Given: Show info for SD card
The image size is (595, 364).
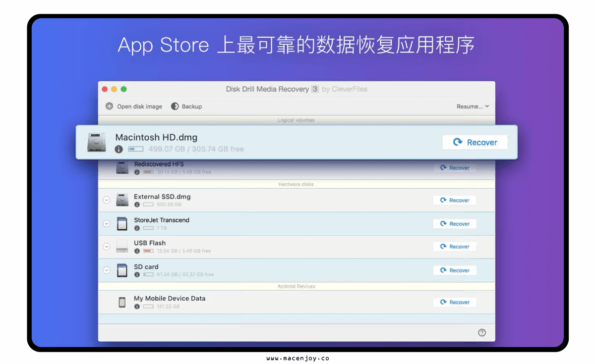Looking at the screenshot, I should click(137, 274).
